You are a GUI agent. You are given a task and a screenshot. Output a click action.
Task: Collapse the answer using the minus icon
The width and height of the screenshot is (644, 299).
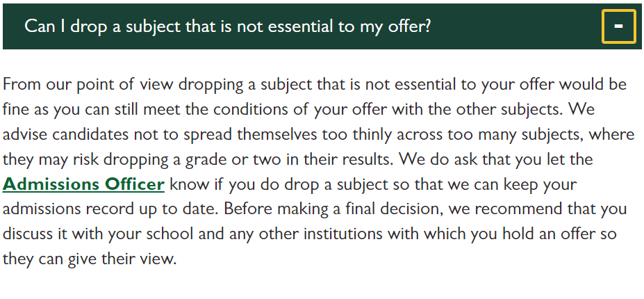click(x=618, y=26)
